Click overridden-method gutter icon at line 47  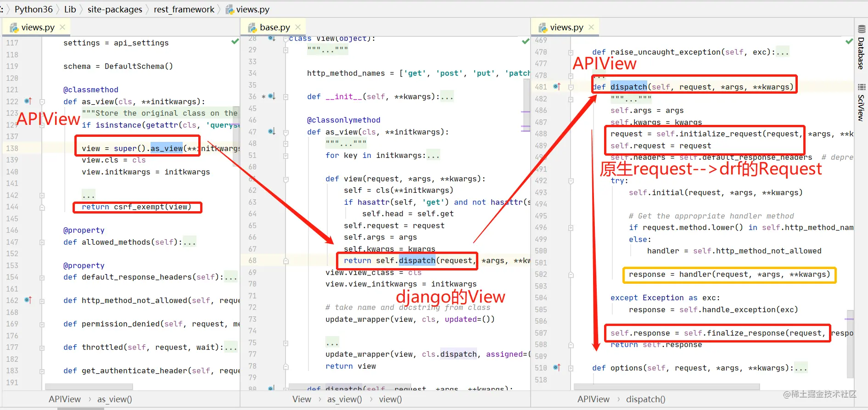(272, 131)
